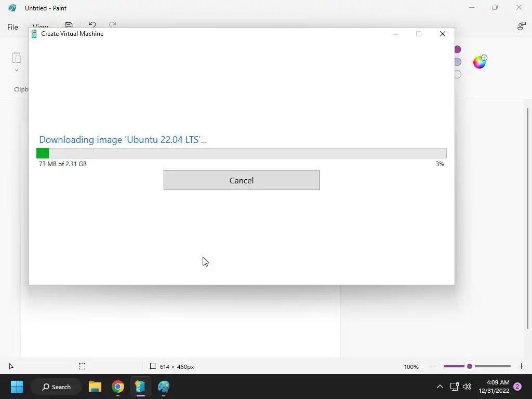The height and width of the screenshot is (399, 532).
Task: Expand the Paste options chevron in Paint
Action: tap(16, 70)
